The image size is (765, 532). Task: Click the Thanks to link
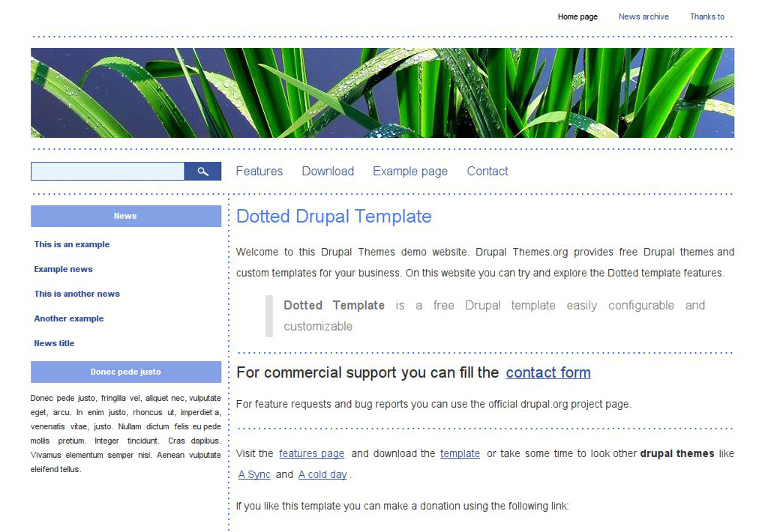(706, 16)
